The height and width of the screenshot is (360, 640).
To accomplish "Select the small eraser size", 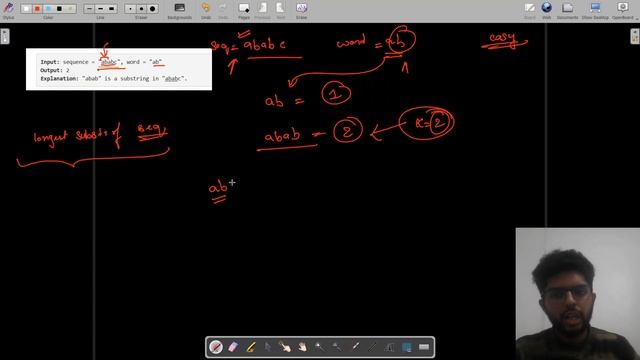I will pyautogui.click(x=130, y=9).
